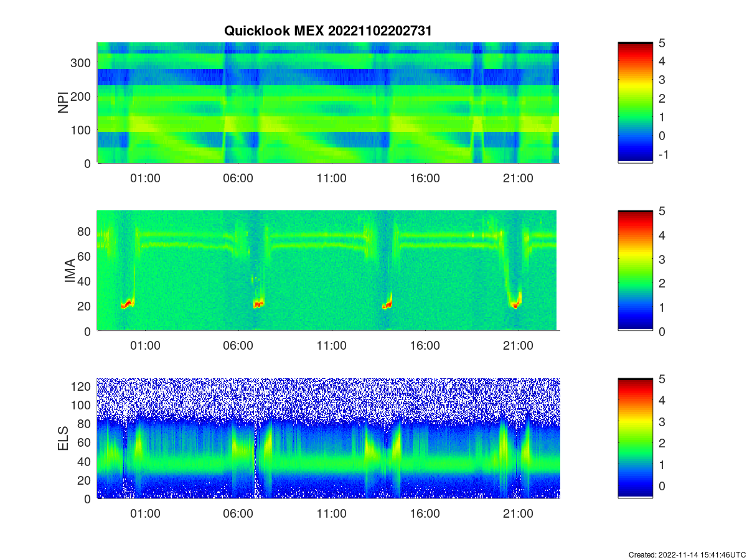Click the IMA spectrogram plot area
Viewport: 747px width, 560px height.
(327, 271)
